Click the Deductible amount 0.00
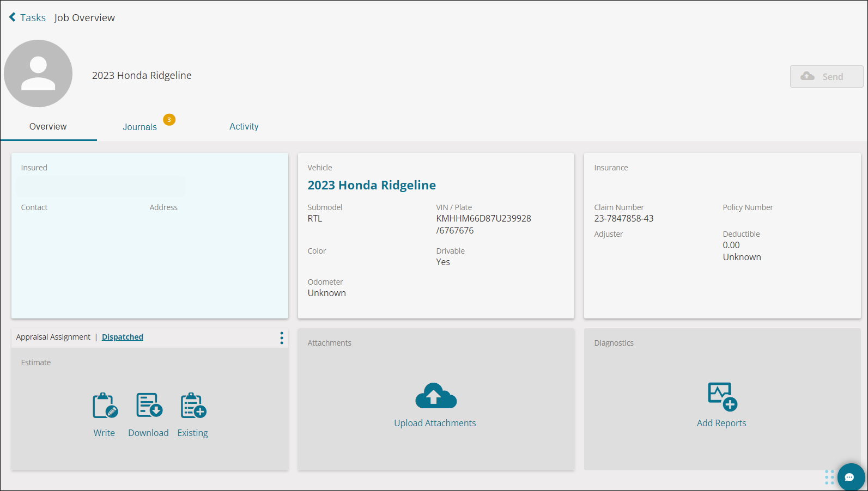The image size is (868, 491). click(x=731, y=245)
